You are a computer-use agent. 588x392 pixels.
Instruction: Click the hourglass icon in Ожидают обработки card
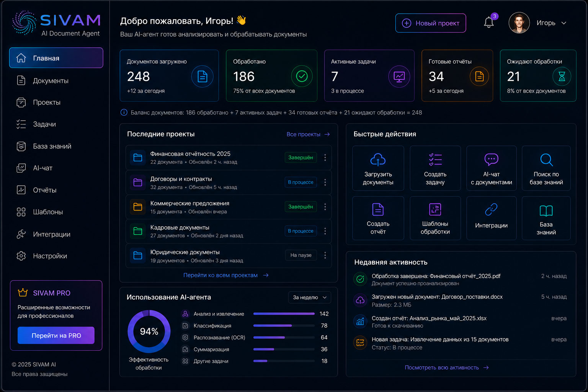point(562,76)
